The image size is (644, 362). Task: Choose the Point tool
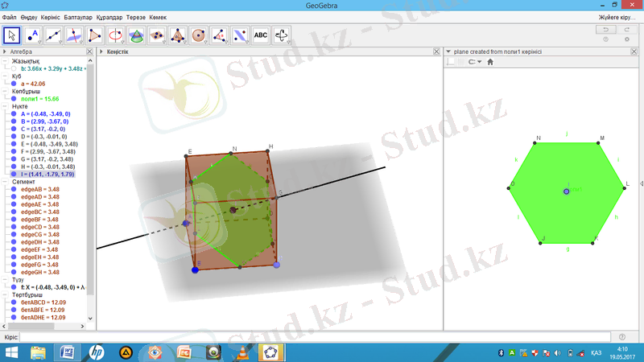(x=32, y=35)
